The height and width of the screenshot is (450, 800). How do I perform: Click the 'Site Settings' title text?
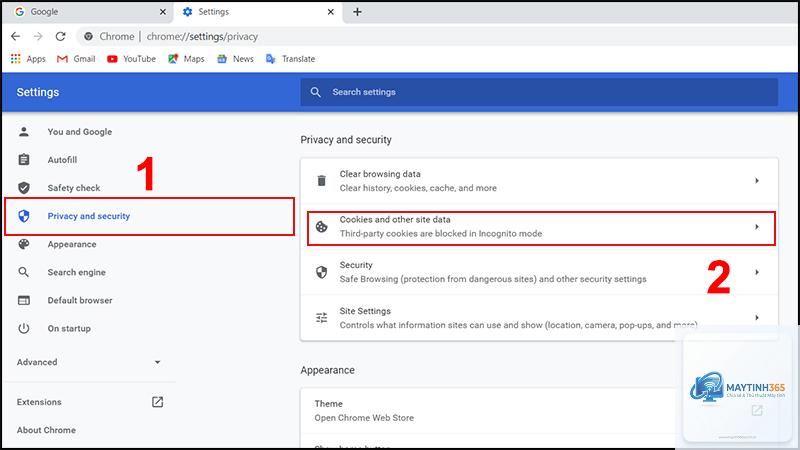tap(365, 311)
